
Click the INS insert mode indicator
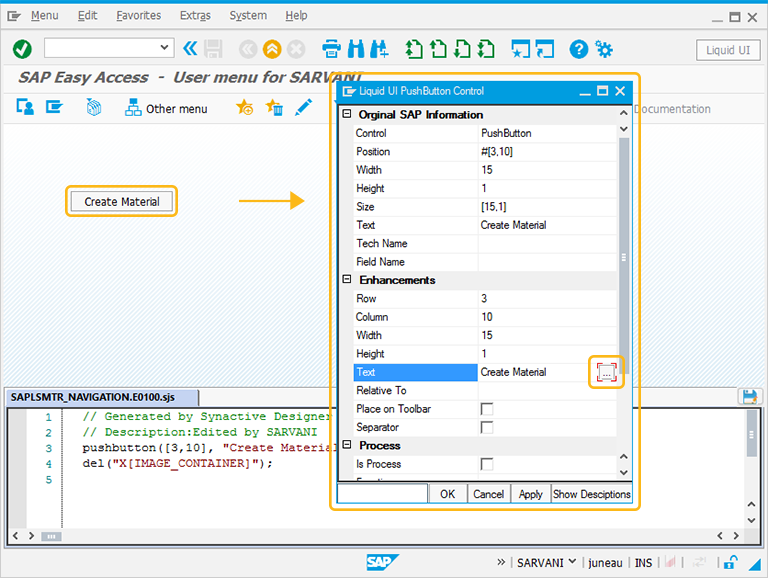[x=643, y=563]
